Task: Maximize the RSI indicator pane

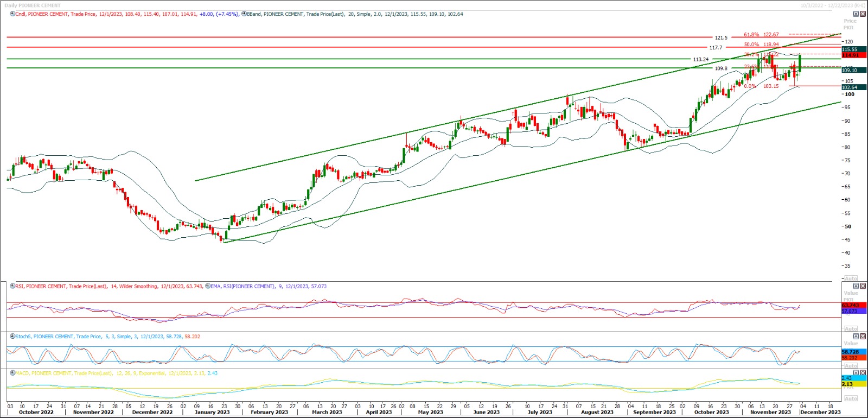Action: 856,286
